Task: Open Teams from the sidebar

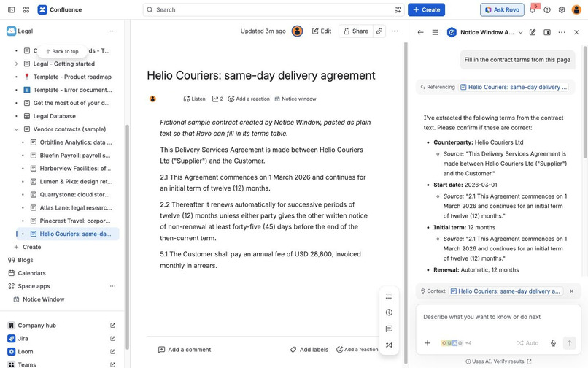Action: (x=26, y=364)
